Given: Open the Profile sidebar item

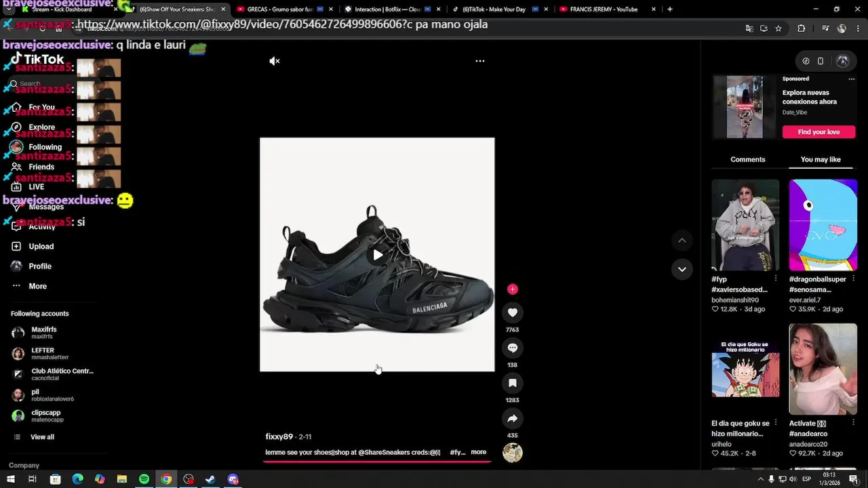Looking at the screenshot, I should (x=40, y=266).
